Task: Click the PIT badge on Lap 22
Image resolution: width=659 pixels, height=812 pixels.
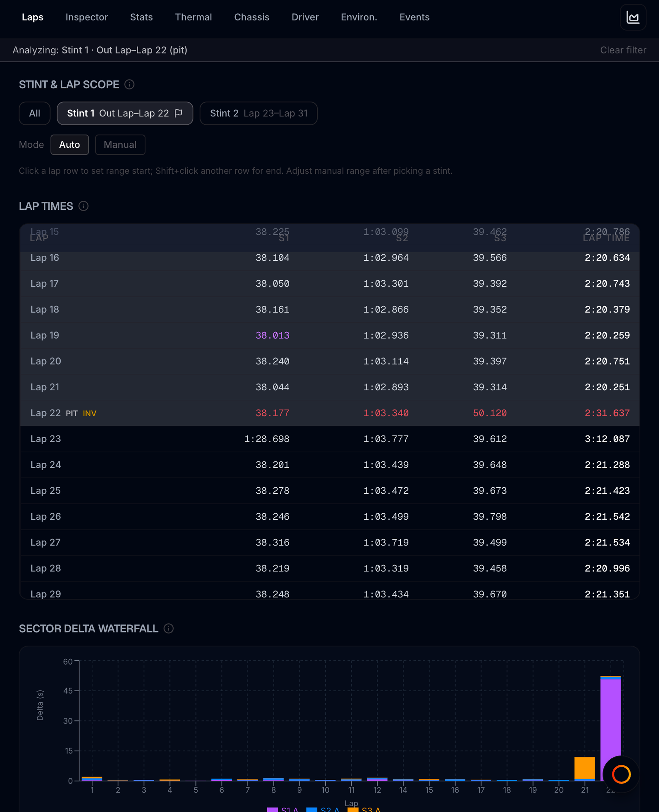Action: (72, 413)
